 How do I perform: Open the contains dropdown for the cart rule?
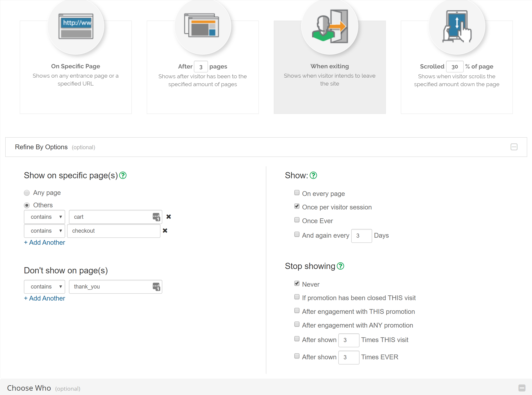tap(44, 217)
